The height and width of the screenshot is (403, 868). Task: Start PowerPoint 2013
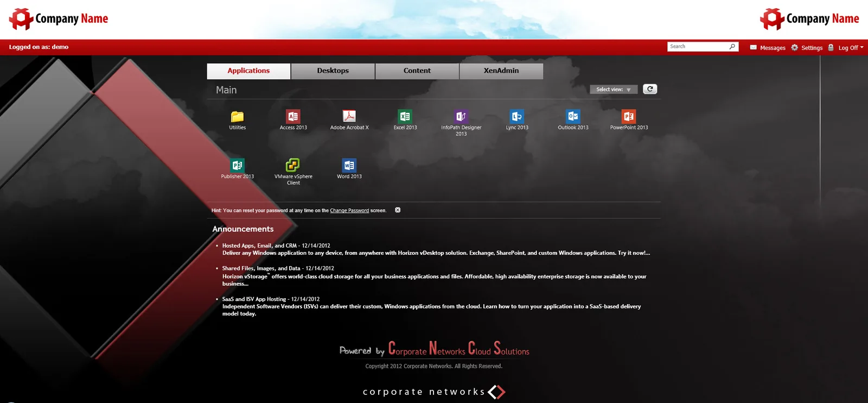click(629, 120)
